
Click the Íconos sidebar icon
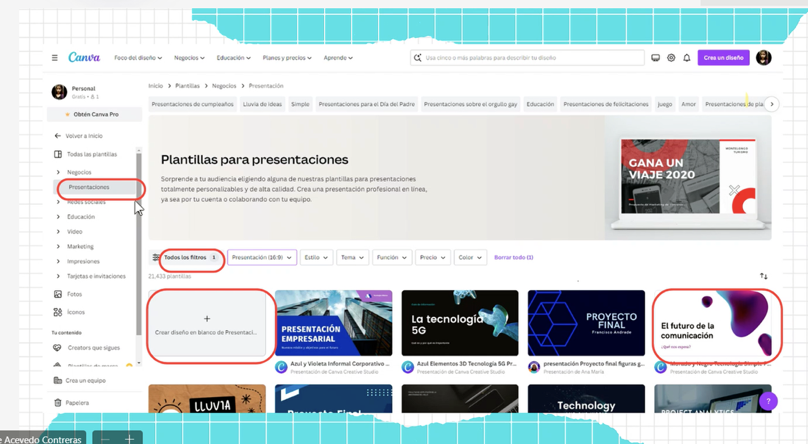click(x=58, y=312)
